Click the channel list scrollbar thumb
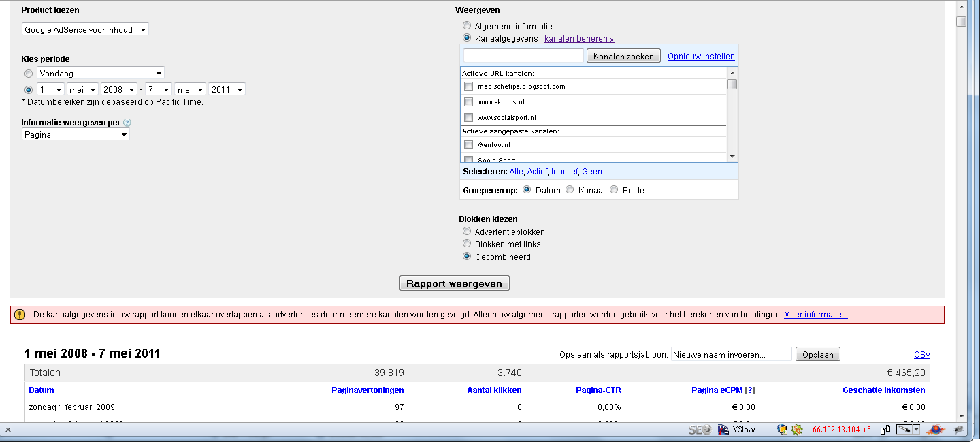Screen dimensions: 980x442 tap(732, 84)
